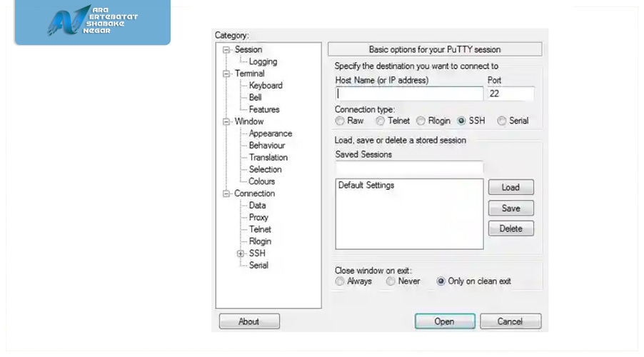Set close window on exit to Always
This screenshot has height=357, width=644.
tap(340, 281)
